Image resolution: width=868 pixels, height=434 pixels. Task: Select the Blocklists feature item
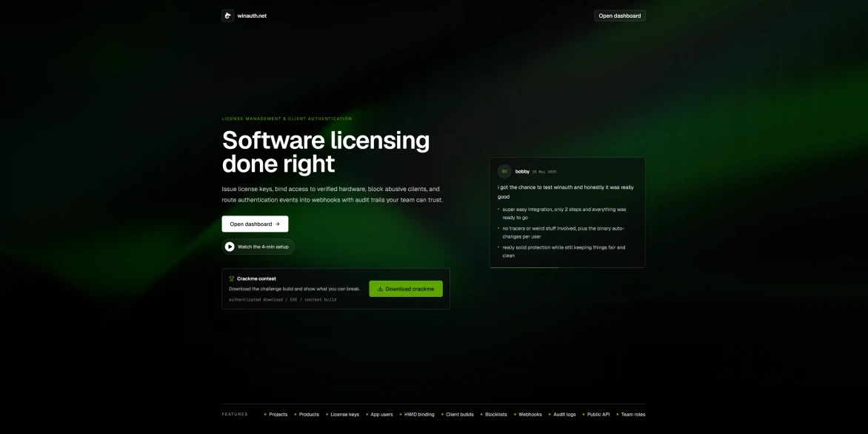pos(495,415)
